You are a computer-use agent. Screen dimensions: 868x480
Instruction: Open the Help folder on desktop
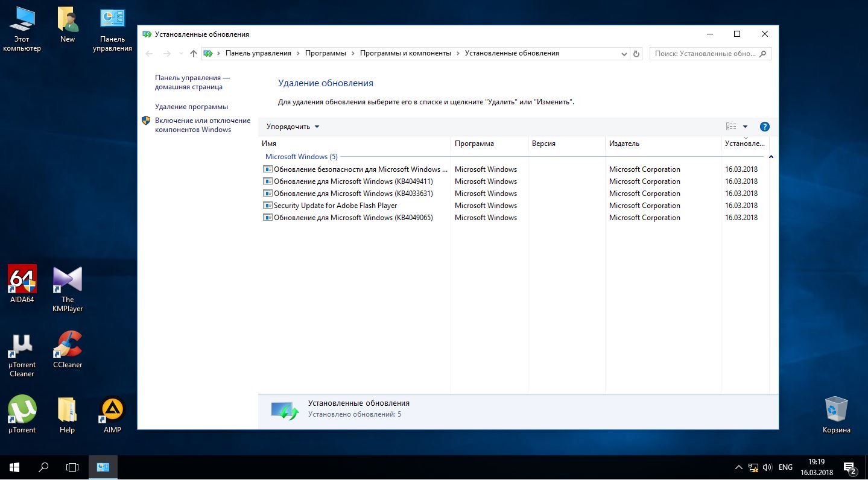click(68, 415)
